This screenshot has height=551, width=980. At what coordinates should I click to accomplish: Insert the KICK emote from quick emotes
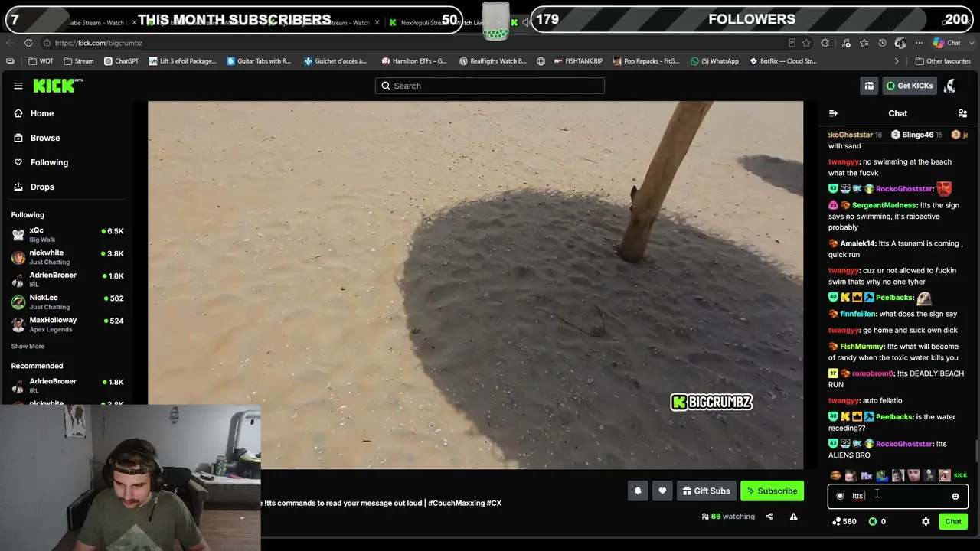960,475
